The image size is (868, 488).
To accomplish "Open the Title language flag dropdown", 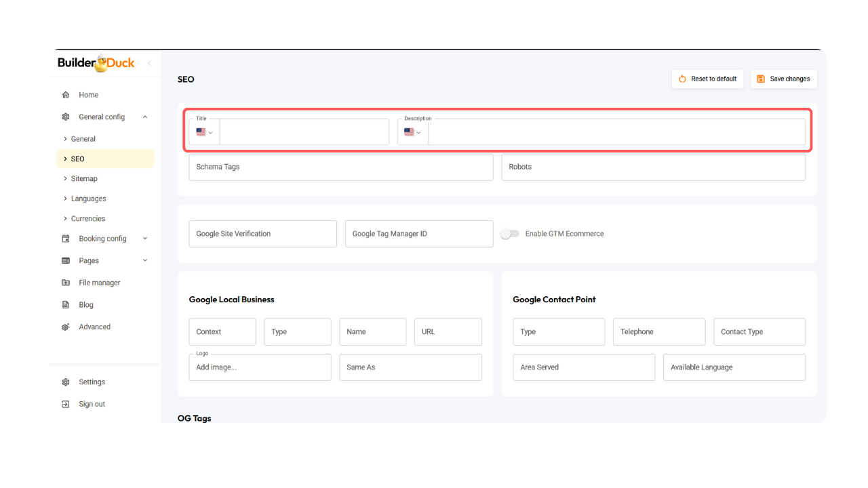I will tap(204, 132).
